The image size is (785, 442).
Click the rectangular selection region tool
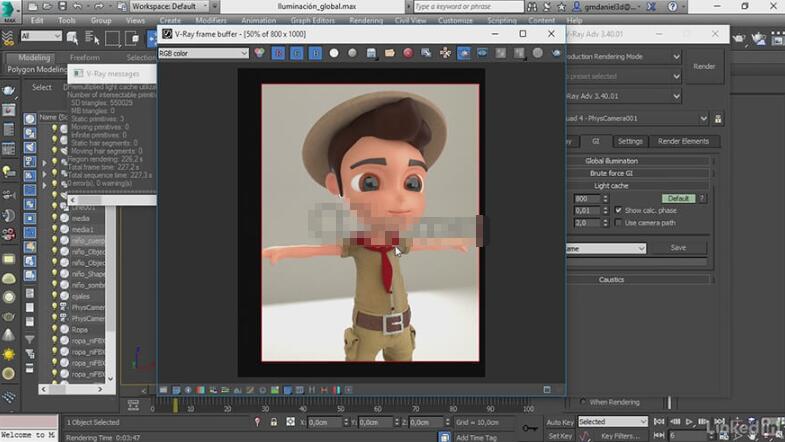[112, 38]
